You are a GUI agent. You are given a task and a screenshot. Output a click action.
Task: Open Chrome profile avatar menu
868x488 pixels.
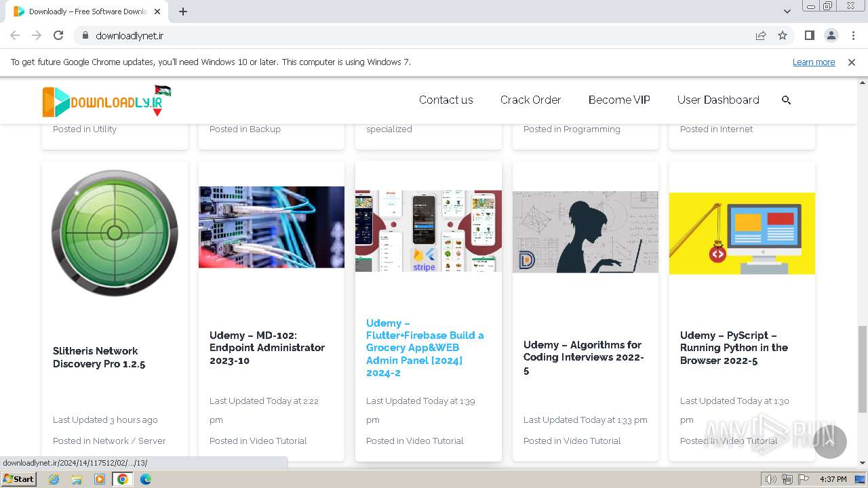(x=831, y=35)
